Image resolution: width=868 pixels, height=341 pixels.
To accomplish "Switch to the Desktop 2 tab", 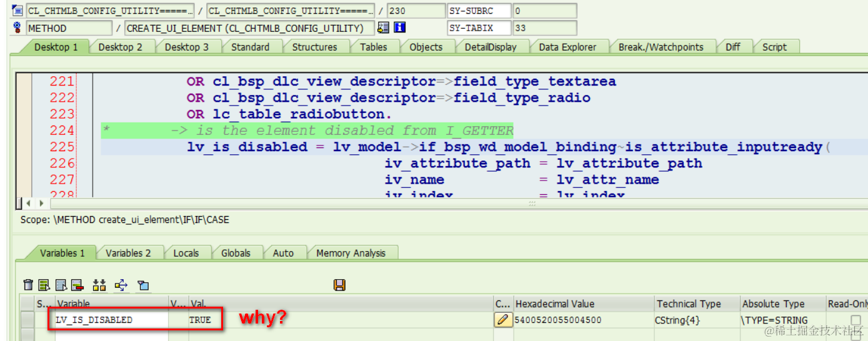I will point(120,47).
